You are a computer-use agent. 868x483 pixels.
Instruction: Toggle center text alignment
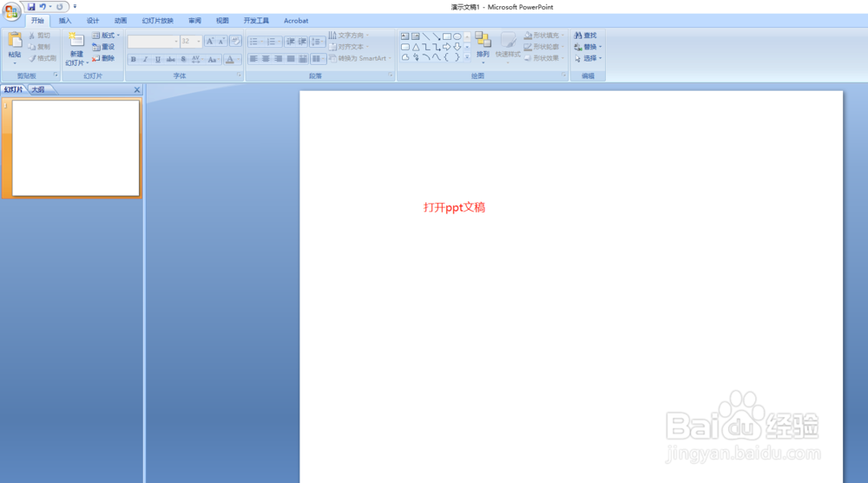coord(266,59)
